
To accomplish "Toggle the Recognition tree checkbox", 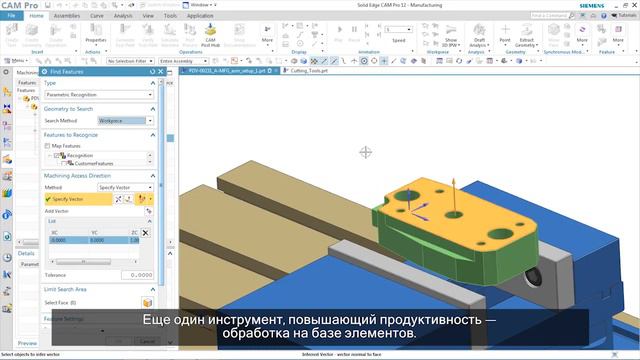I will (x=57, y=156).
